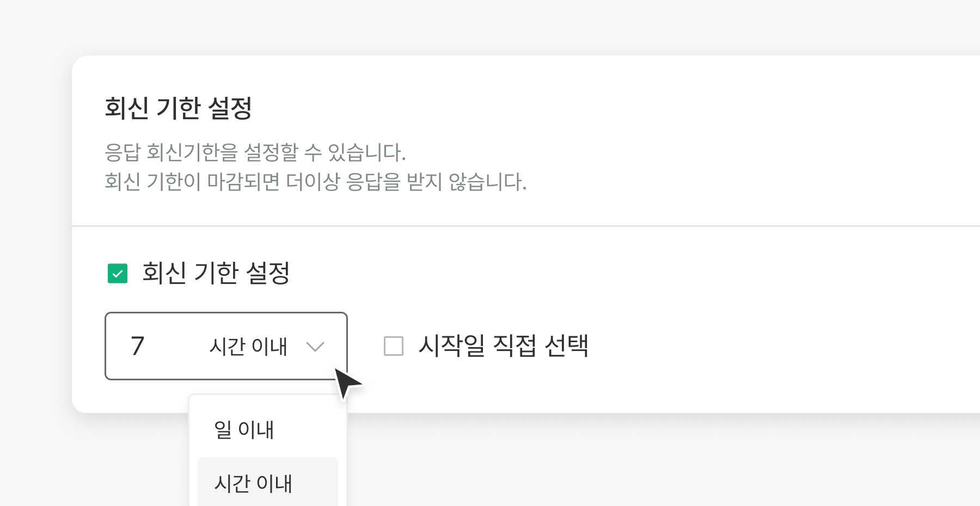Click the bold 회신 기한 설정 heading

(178, 108)
